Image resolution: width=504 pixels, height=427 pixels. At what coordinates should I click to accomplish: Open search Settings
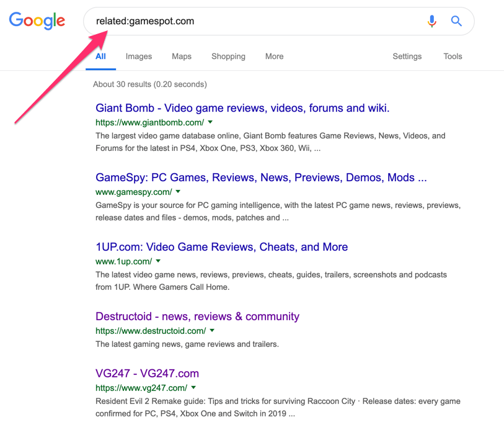tap(407, 56)
